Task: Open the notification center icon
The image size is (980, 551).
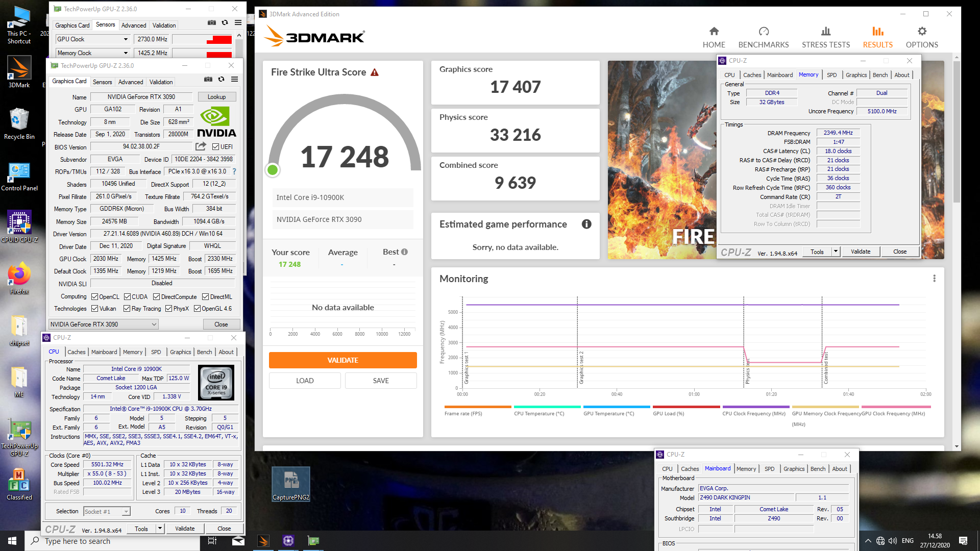Action: 963,541
